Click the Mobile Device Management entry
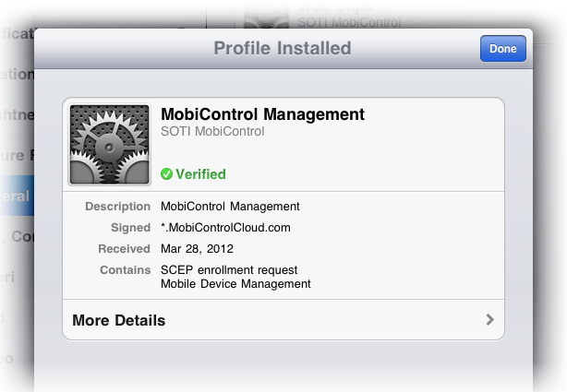This screenshot has height=392, width=567. click(235, 283)
